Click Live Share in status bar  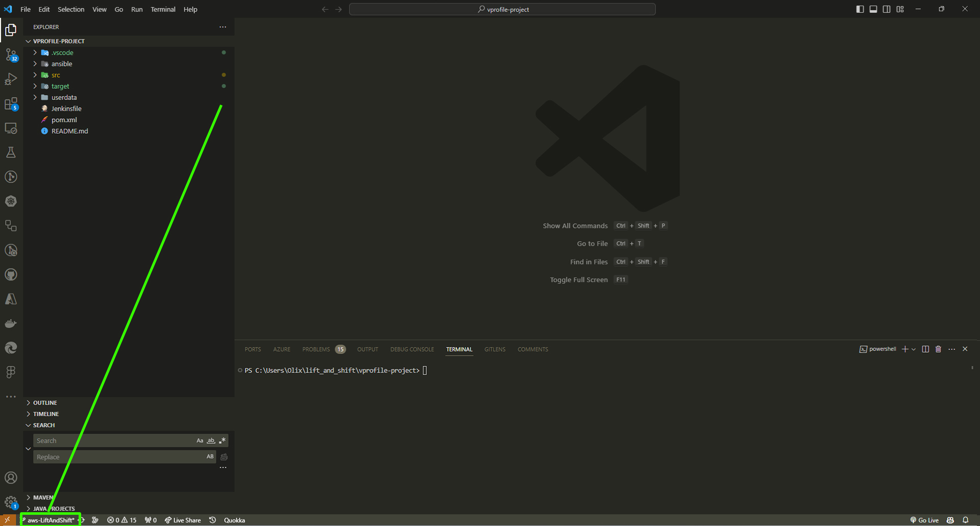coord(183,520)
